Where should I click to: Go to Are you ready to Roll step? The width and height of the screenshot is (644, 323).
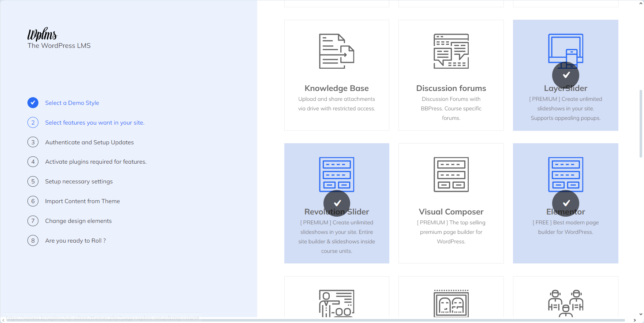pyautogui.click(x=75, y=240)
